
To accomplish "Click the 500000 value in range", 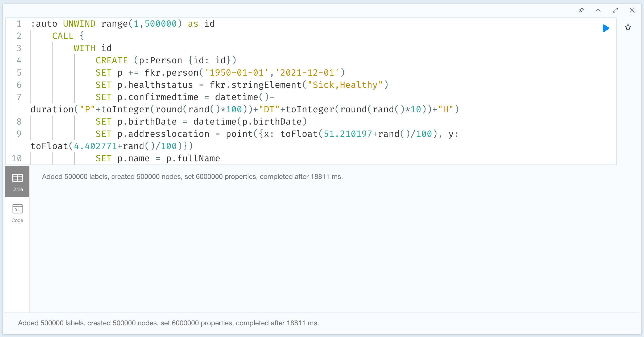I will pyautogui.click(x=160, y=24).
